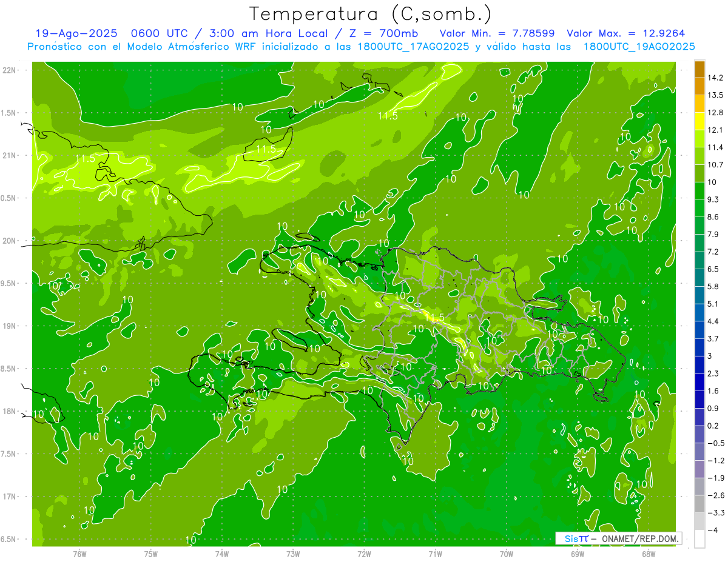Screen dimensions: 728x562
Task: Click the 71W longitude axis label
Action: pos(435,554)
